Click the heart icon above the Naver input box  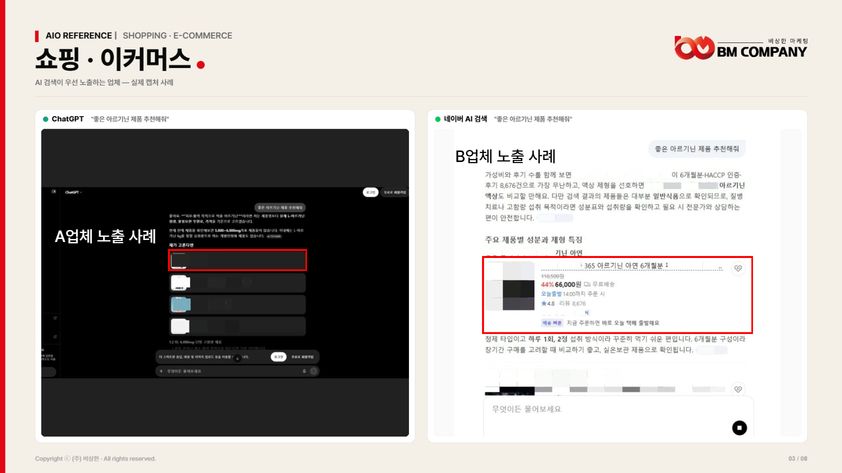(x=738, y=389)
